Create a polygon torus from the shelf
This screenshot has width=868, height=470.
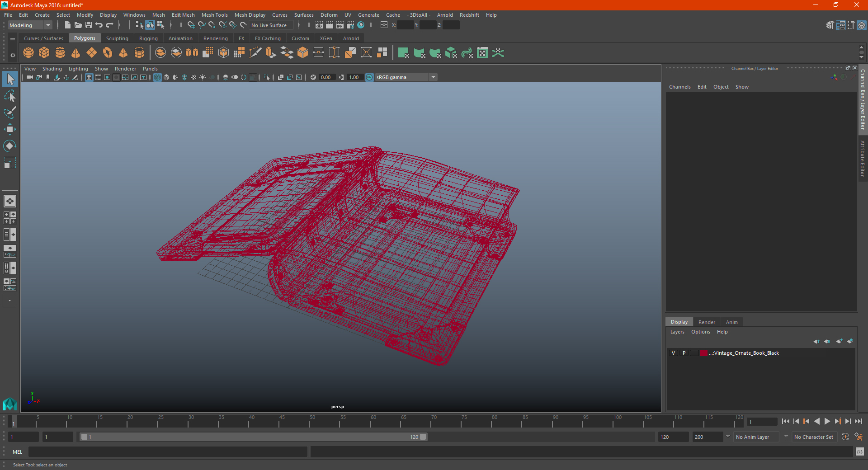108,53
